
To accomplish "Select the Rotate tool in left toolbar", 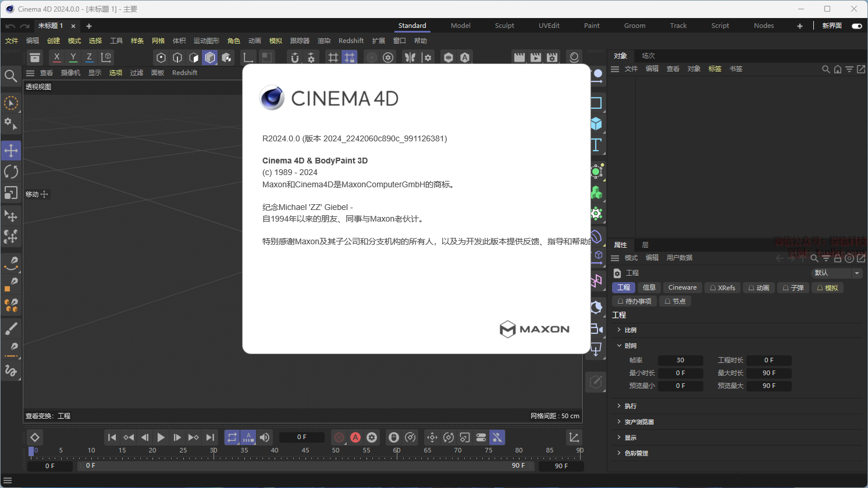I will (x=11, y=172).
